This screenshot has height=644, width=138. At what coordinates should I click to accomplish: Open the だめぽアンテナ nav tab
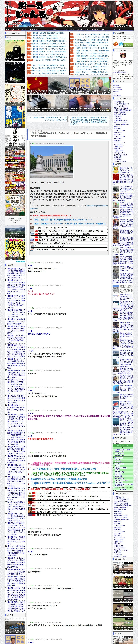pyautogui.click(x=36, y=30)
